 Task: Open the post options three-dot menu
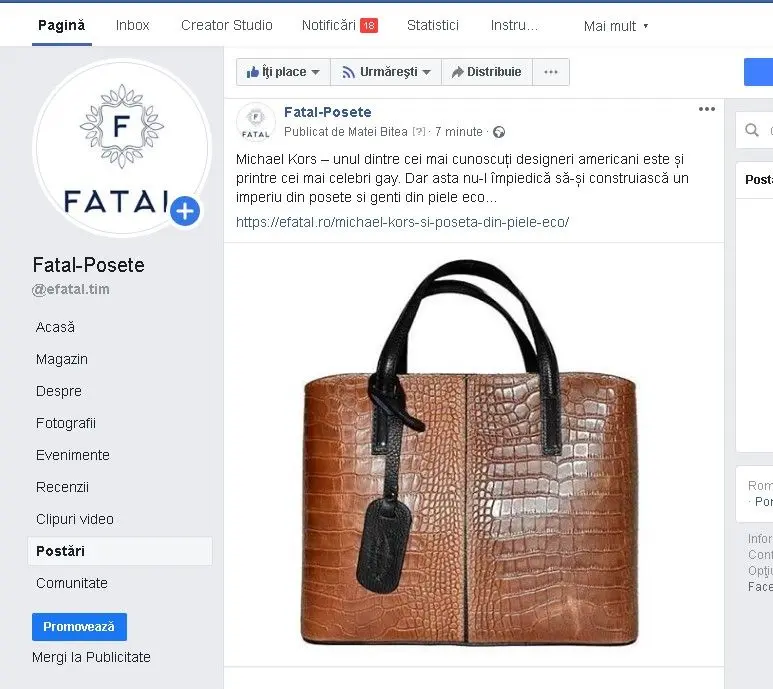click(x=706, y=109)
